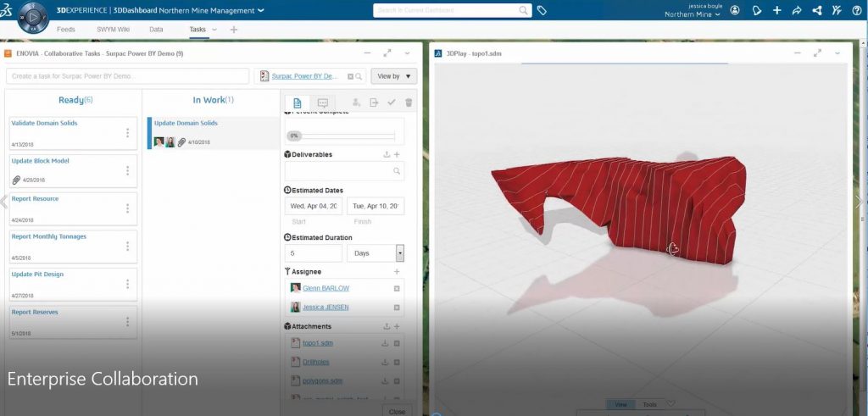The image size is (868, 416).
Task: Open the View by dropdown
Action: (393, 76)
